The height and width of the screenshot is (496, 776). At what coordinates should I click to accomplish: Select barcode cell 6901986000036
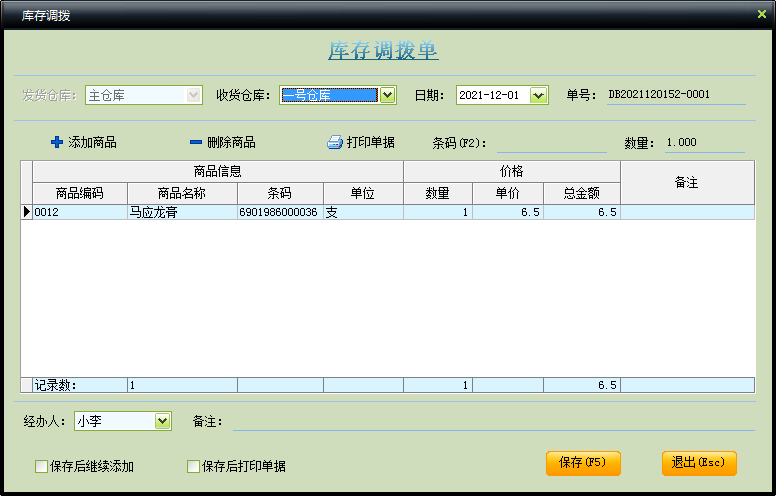click(x=280, y=212)
